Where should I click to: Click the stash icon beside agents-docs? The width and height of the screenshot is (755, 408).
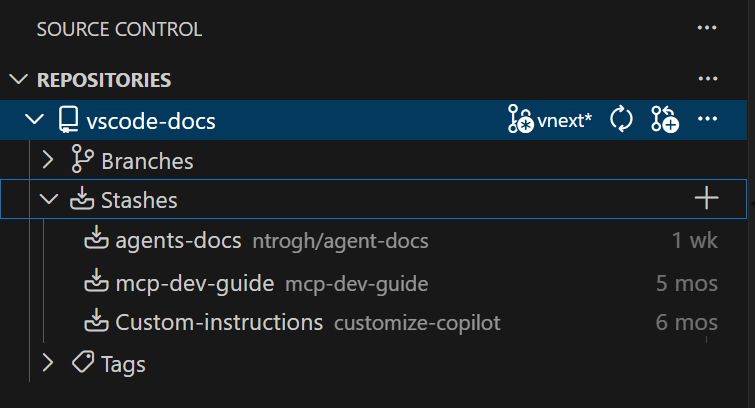(x=97, y=240)
